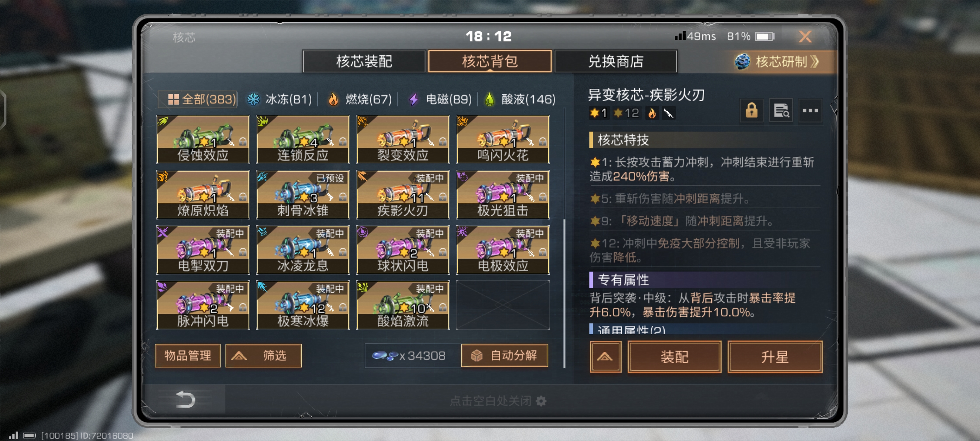Click the 自动分解 button
This screenshot has height=441, width=980.
(x=504, y=356)
